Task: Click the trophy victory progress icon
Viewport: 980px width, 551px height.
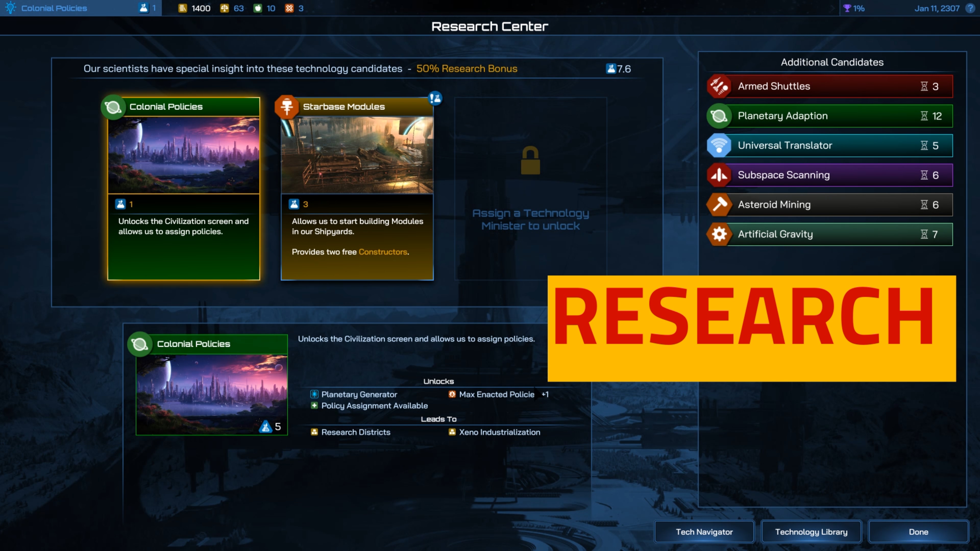Action: tap(847, 8)
